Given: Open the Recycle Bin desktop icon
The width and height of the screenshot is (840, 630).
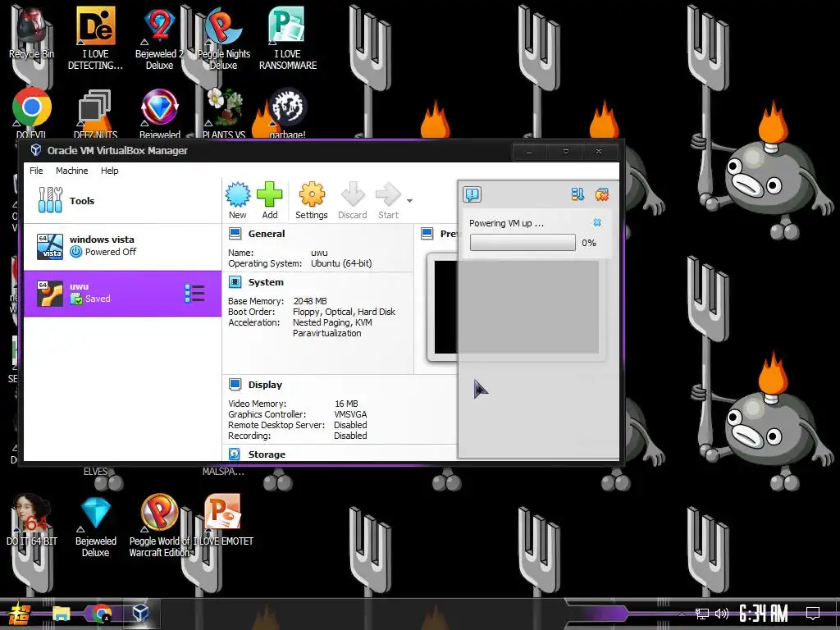Looking at the screenshot, I should click(x=31, y=32).
